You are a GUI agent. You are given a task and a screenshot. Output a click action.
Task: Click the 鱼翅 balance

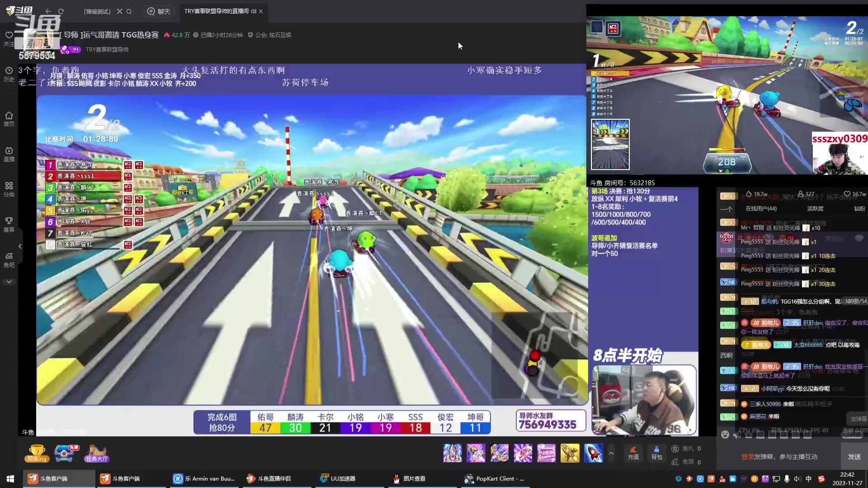tap(686, 462)
